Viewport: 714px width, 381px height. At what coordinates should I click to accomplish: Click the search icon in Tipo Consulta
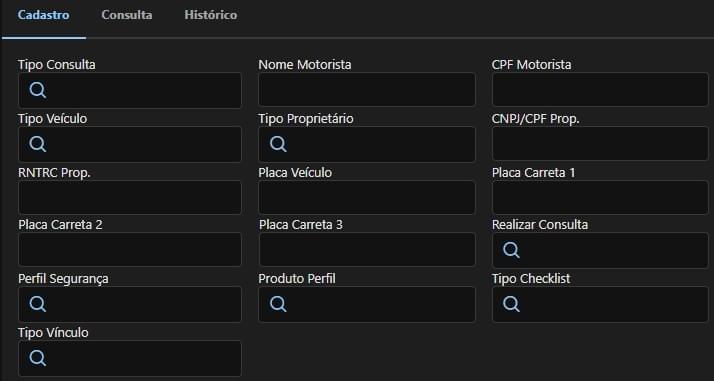click(38, 90)
